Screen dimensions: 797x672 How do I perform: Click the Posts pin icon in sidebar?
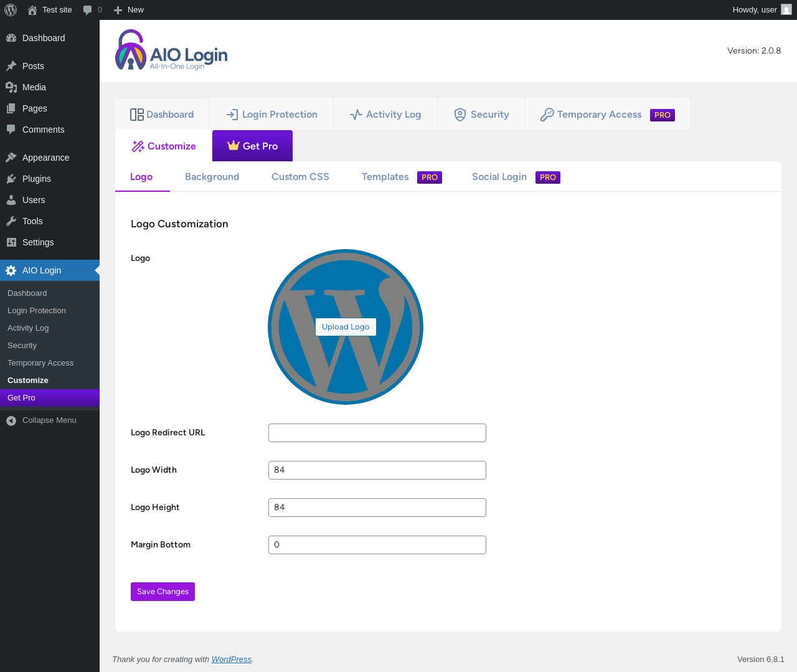click(11, 66)
